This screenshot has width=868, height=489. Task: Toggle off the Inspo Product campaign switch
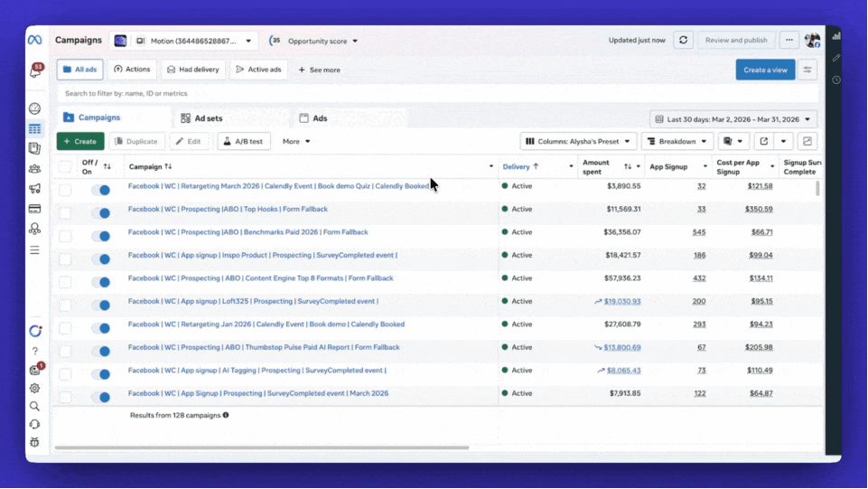[101, 259]
